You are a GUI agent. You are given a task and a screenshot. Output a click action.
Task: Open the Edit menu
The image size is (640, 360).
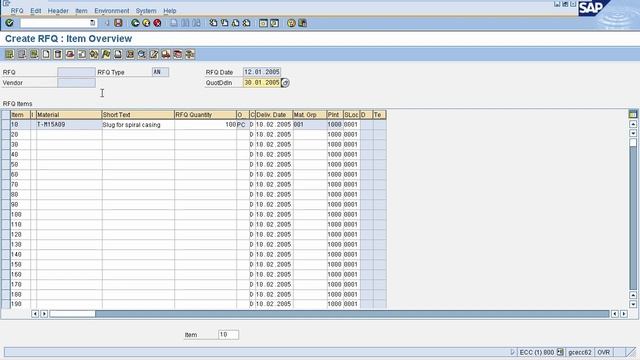tap(36, 11)
